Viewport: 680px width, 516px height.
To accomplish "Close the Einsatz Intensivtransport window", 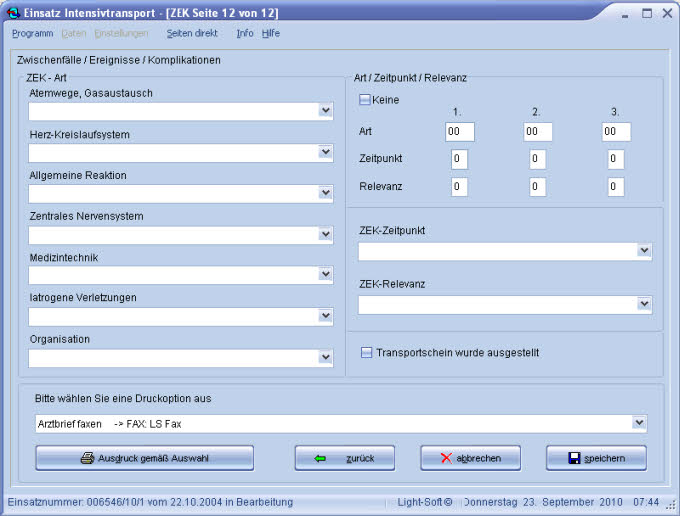I will click(x=667, y=13).
